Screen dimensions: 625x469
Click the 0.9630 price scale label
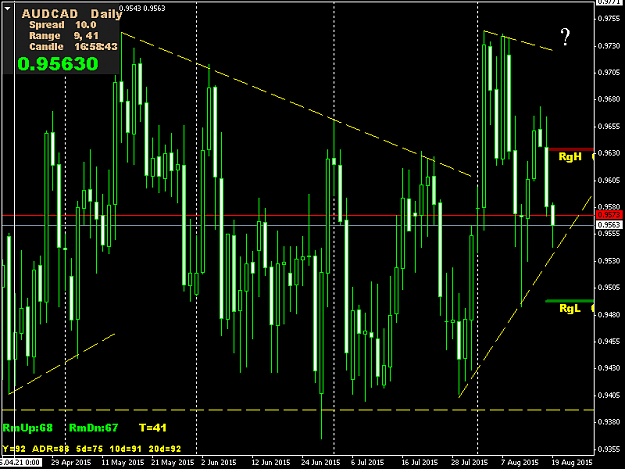coord(609,153)
